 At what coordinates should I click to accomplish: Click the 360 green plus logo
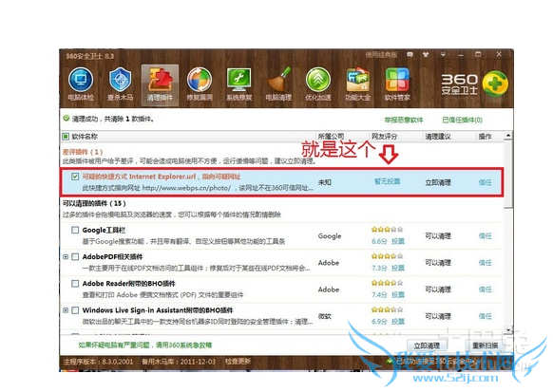click(495, 84)
